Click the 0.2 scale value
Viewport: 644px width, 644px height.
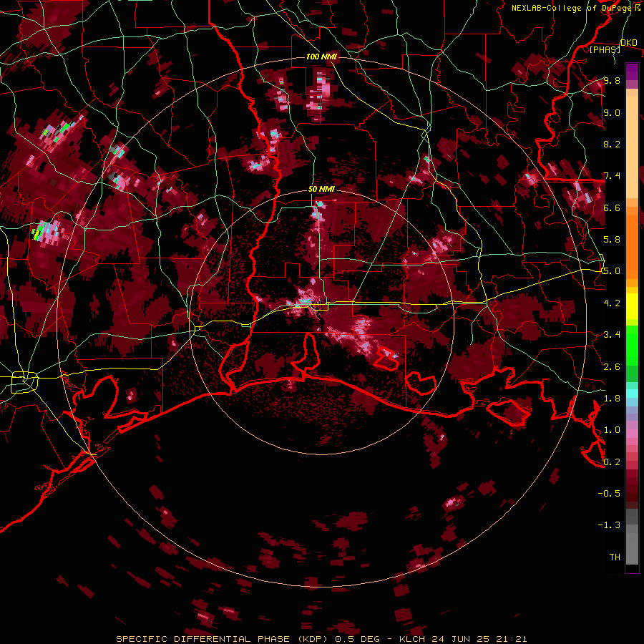pos(612,462)
